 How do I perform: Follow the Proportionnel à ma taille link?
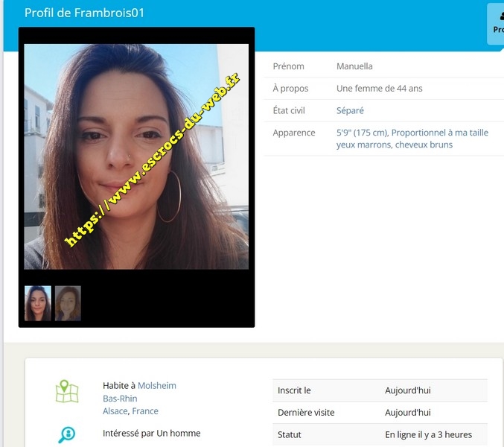[x=440, y=133]
